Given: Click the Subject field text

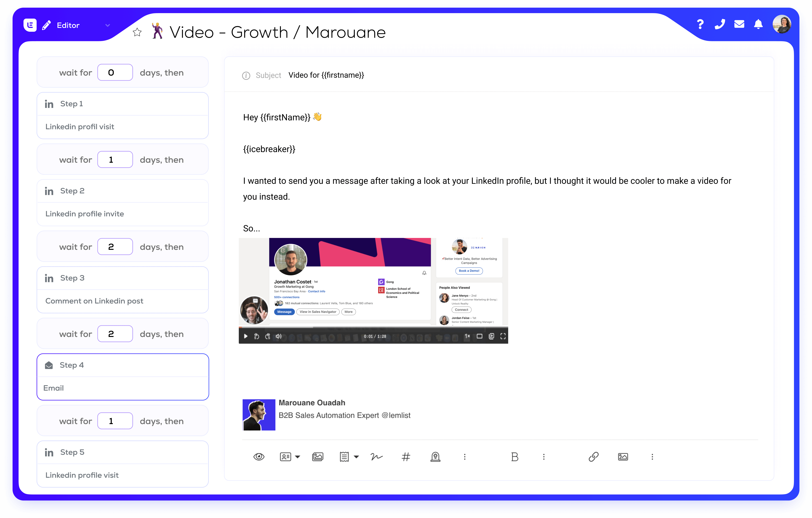Looking at the screenshot, I should pyautogui.click(x=326, y=75).
